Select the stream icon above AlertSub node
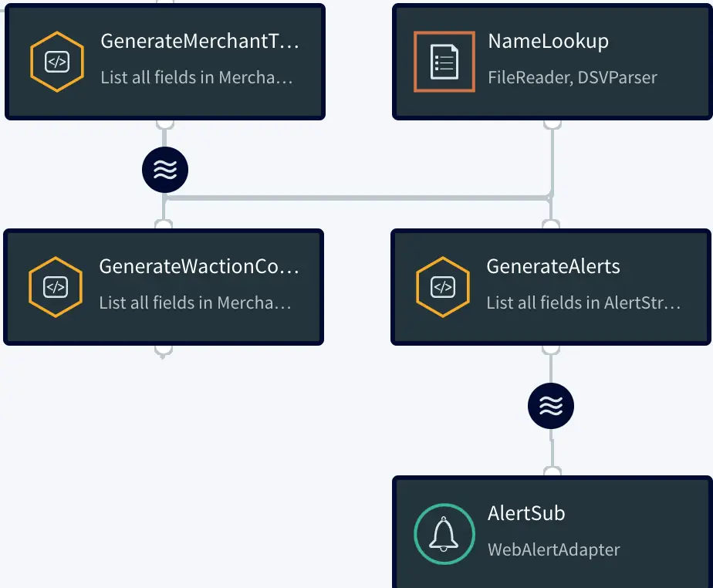The height and width of the screenshot is (588, 713). [551, 406]
